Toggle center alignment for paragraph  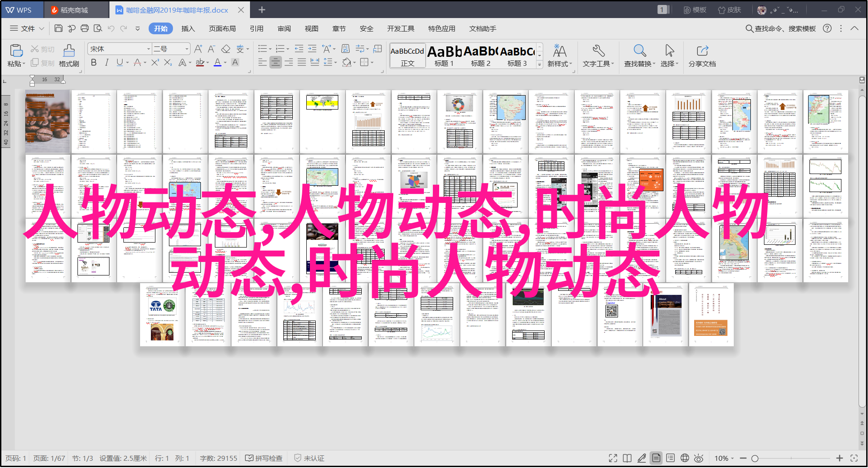pos(276,63)
